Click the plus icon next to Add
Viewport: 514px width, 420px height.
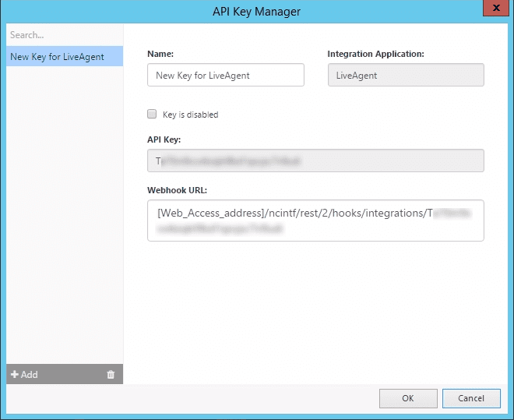pos(14,375)
